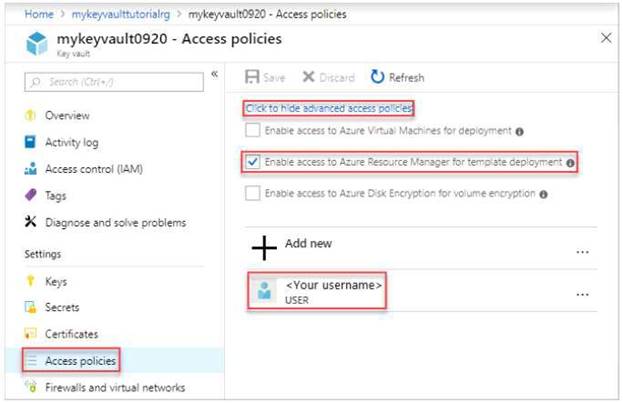Click the Diagnose and solve problems wrench icon
Viewport: 623px width, 403px height.
tap(30, 221)
